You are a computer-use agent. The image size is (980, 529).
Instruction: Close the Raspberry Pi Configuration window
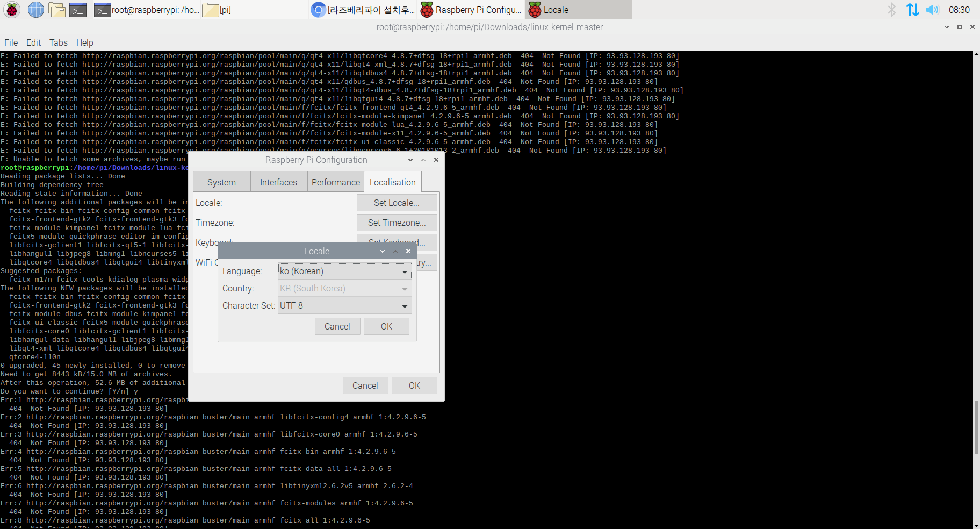click(x=436, y=160)
